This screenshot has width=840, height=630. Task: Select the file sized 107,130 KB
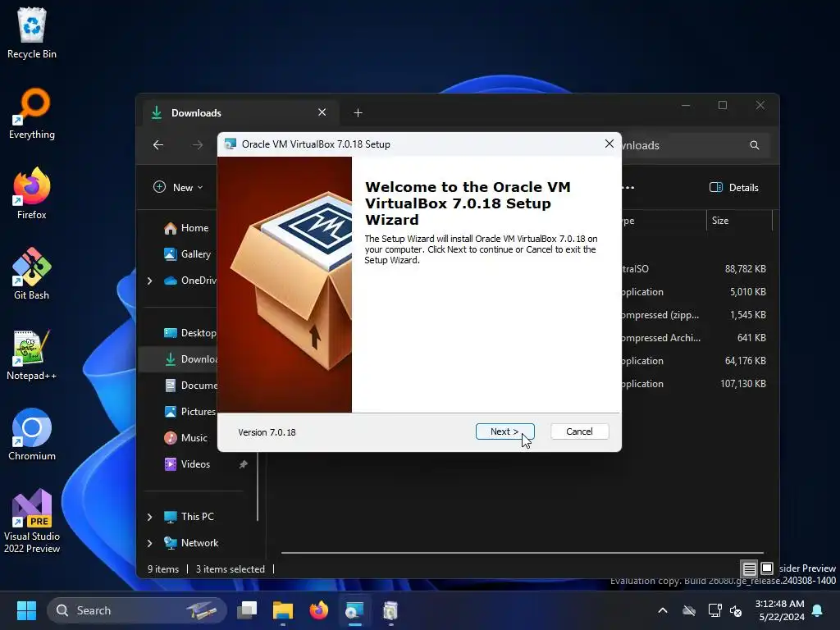tap(696, 384)
